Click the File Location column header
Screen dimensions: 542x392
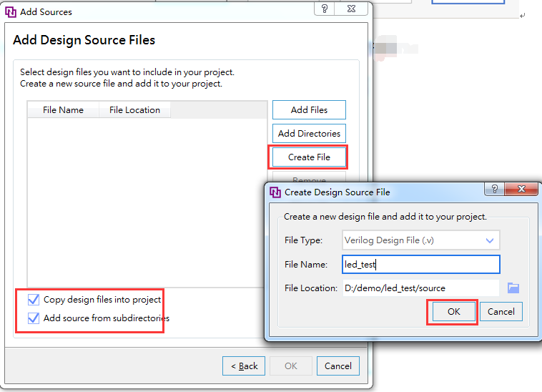tap(134, 110)
